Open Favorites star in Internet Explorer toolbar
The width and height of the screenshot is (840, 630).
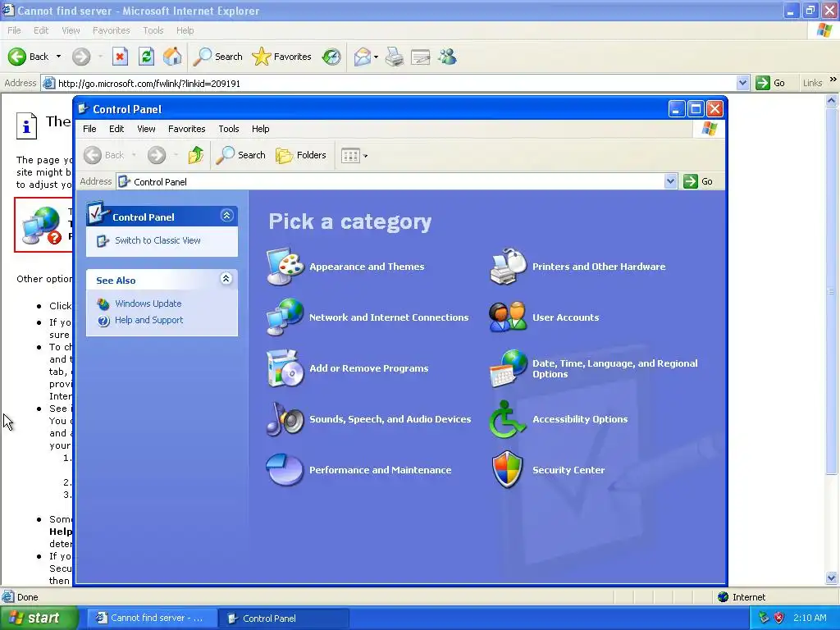[282, 57]
